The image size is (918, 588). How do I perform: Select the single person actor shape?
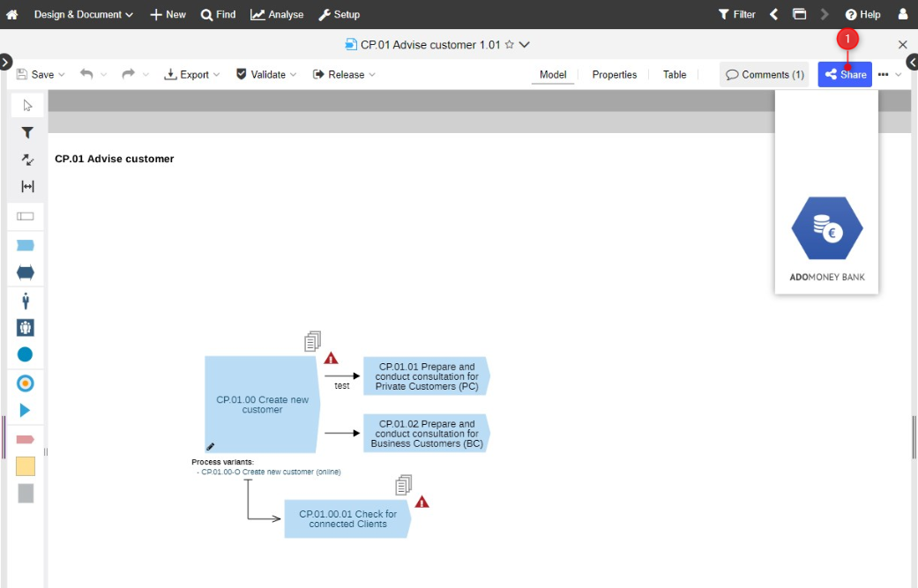click(26, 301)
